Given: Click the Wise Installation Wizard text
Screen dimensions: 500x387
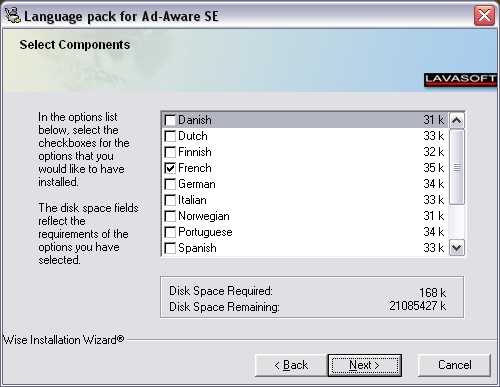Looking at the screenshot, I should pos(63,340).
